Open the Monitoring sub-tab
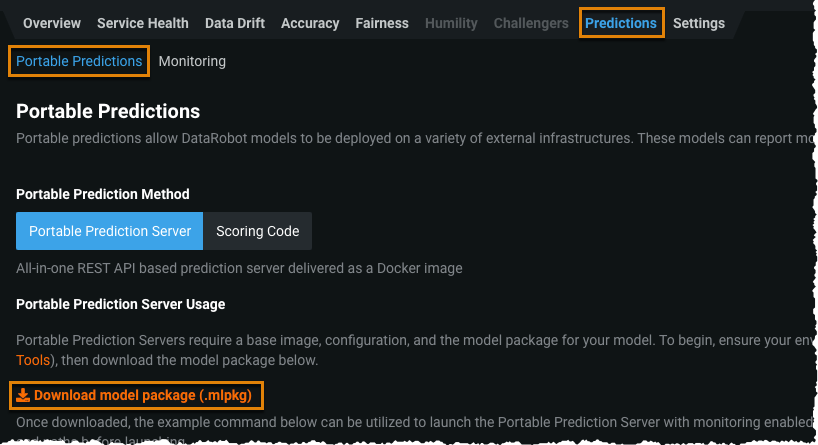Screen dimensions: 818x445 tap(192, 61)
